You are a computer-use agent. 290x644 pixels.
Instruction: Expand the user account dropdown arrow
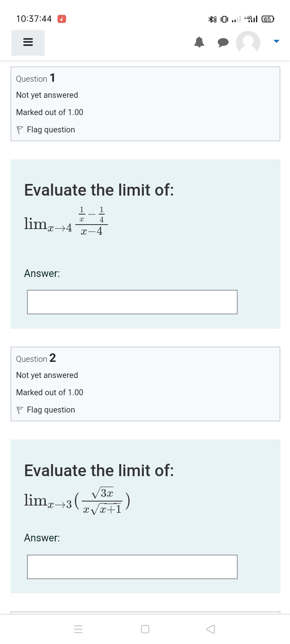[276, 41]
